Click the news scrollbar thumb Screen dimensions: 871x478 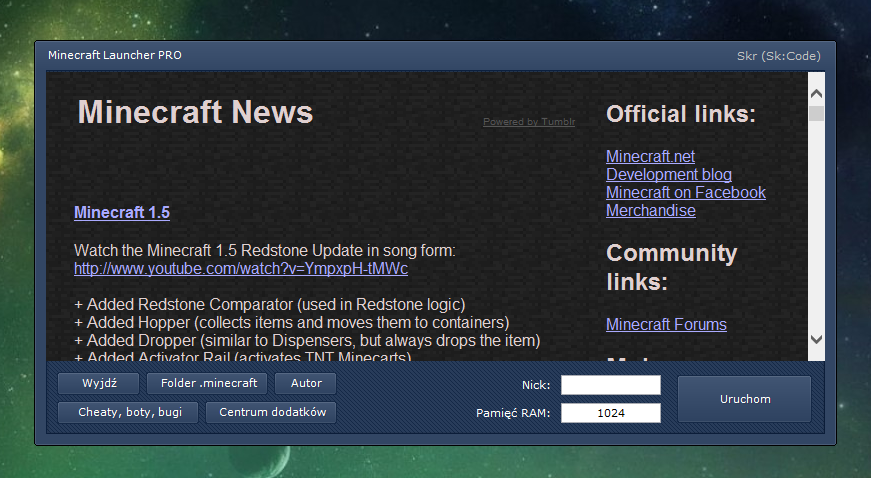pyautogui.click(x=817, y=113)
